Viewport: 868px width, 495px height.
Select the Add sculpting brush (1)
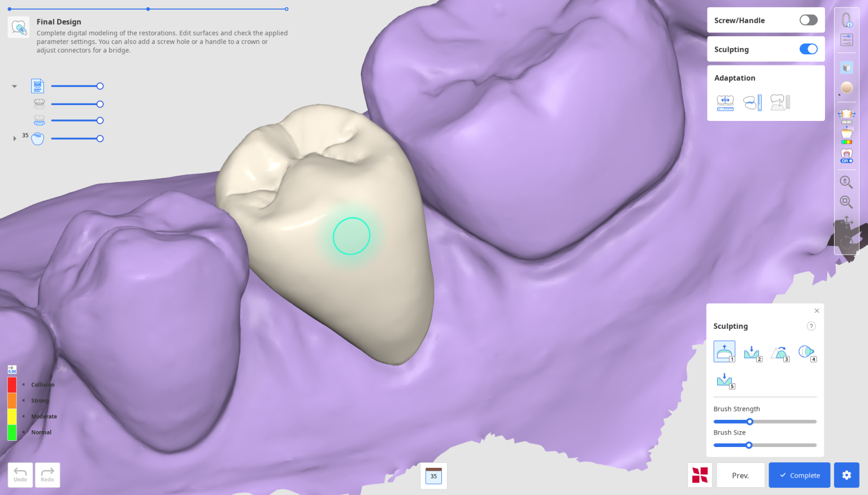coord(724,351)
